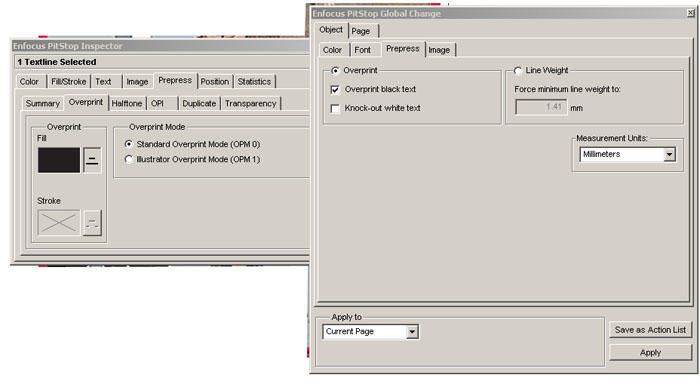Open Image tab in PitStop Inspector
700x384 pixels.
pyautogui.click(x=137, y=82)
